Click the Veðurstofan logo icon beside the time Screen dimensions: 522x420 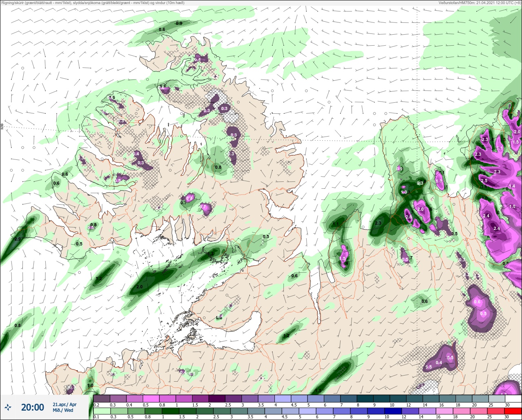pyautogui.click(x=8, y=407)
